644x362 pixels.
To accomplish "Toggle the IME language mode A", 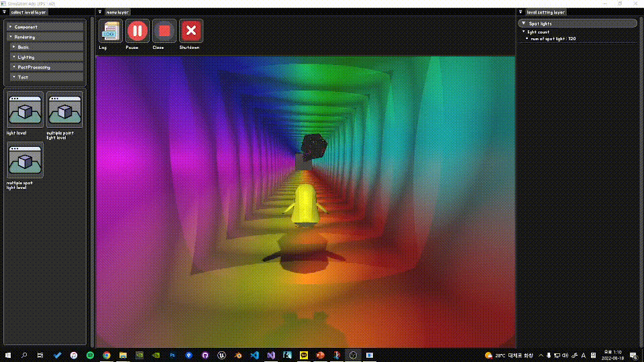I will tap(583, 355).
